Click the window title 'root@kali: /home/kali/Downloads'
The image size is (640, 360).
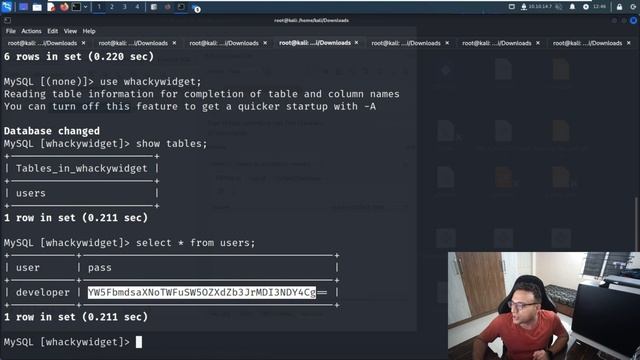tap(311, 20)
